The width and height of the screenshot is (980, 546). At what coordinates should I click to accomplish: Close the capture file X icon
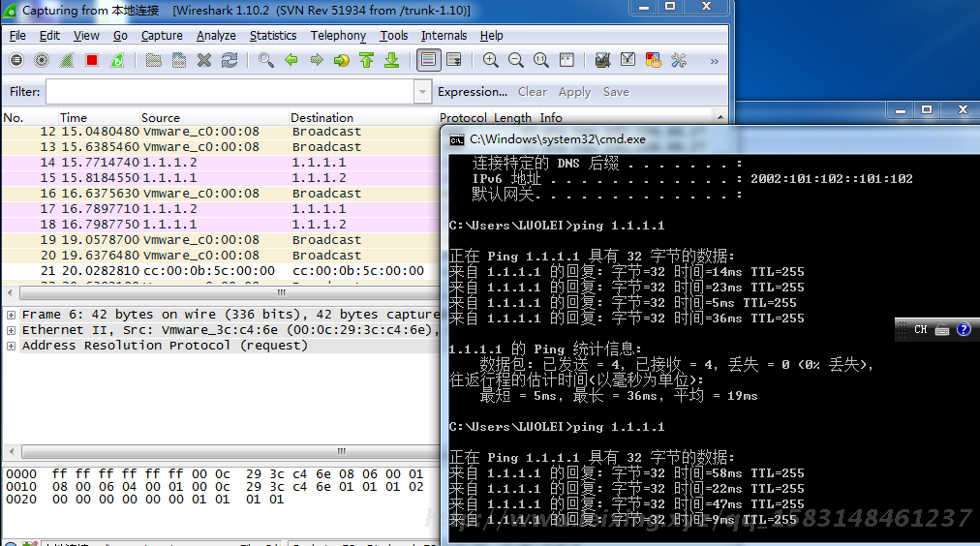click(203, 60)
